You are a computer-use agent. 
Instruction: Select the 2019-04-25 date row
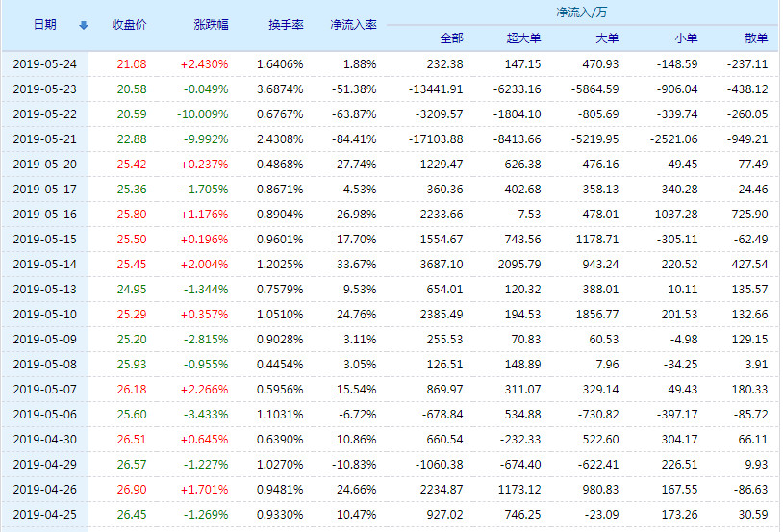click(44, 514)
